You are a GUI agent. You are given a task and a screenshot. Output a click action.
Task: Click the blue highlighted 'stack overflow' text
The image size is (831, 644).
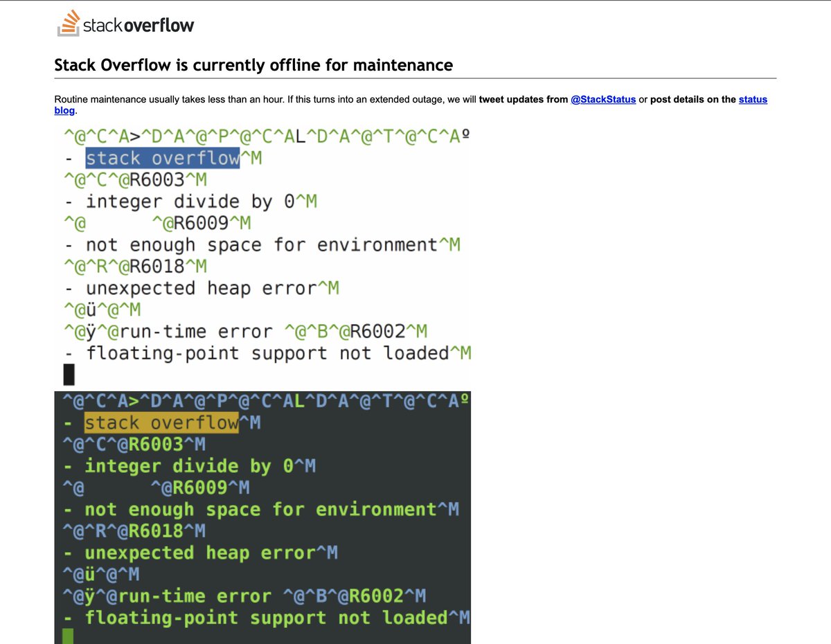[x=163, y=158]
